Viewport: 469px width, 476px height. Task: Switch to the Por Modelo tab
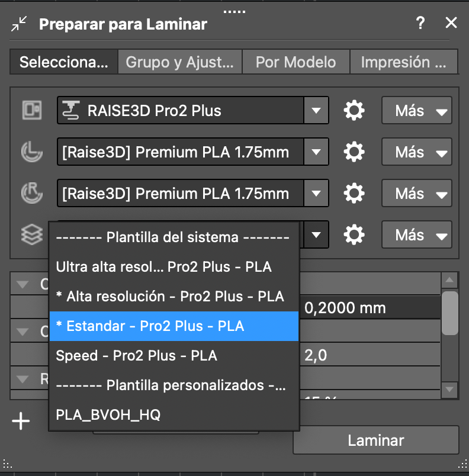coord(295,62)
